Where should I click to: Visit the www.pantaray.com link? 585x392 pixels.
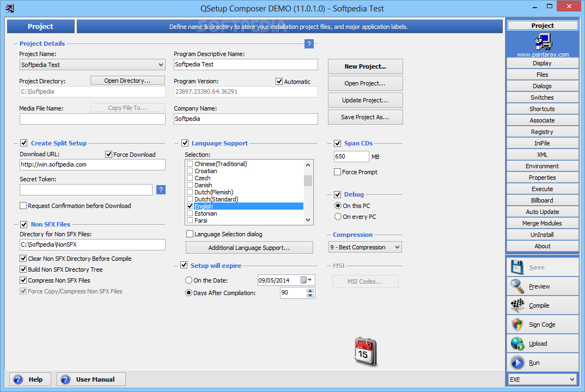[x=543, y=54]
